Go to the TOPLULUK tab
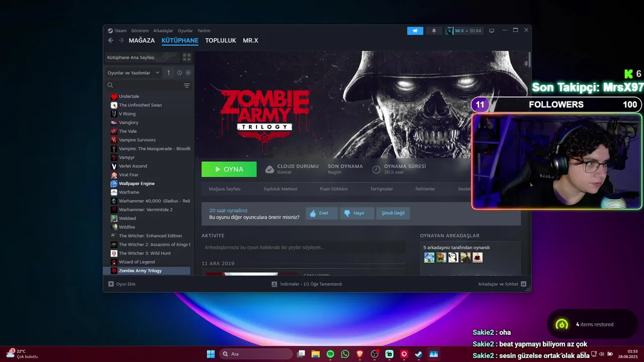 click(220, 40)
